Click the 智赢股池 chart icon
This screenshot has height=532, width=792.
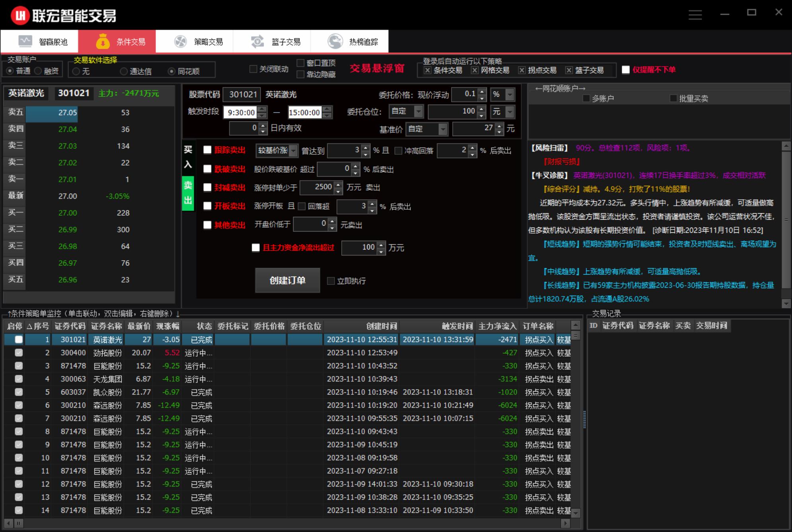25,41
